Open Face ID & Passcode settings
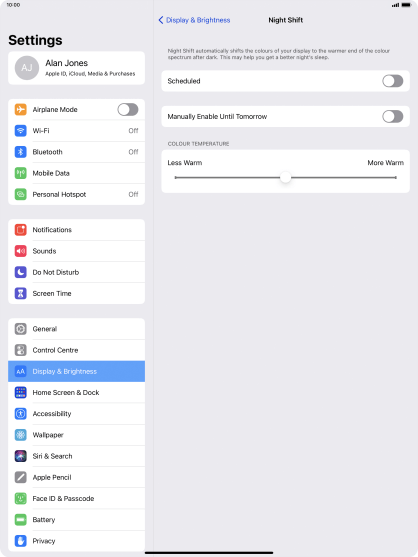Screen dimensions: 418x557 76,499
